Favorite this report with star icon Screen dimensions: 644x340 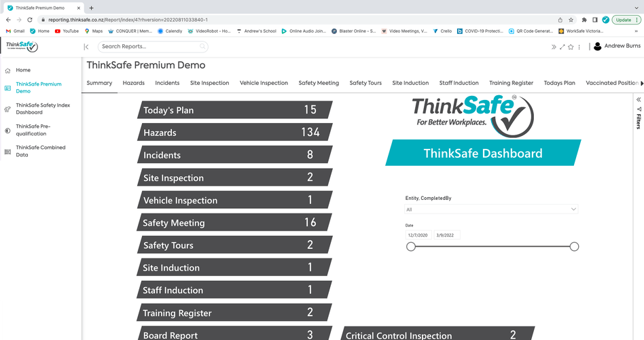pos(571,47)
